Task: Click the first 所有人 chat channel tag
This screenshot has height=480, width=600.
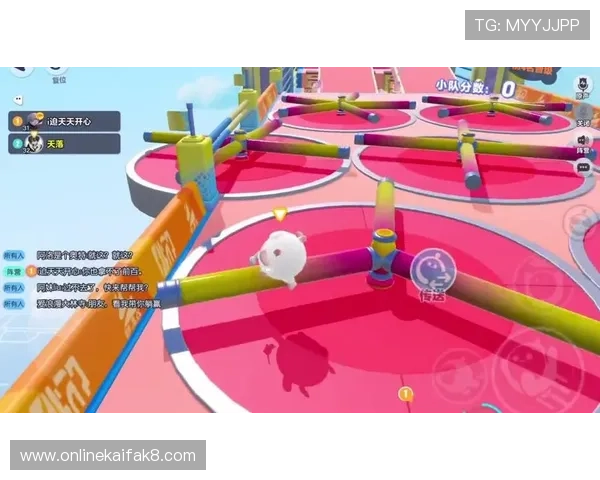Action: 14,256
